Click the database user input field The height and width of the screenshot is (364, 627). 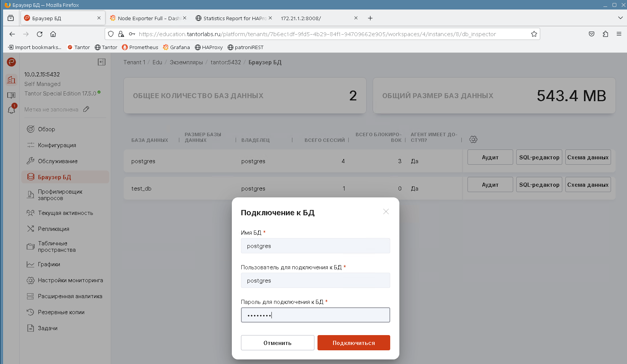(x=315, y=280)
